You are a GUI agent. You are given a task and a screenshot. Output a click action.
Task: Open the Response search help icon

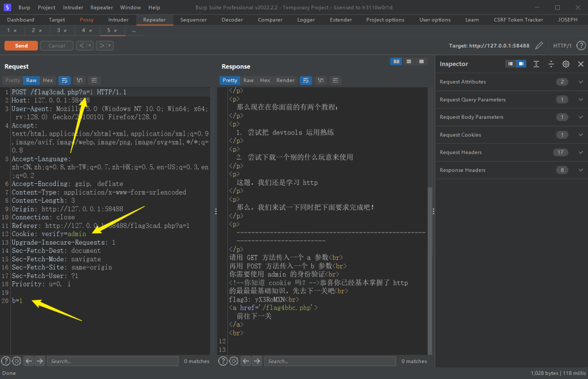(223, 361)
